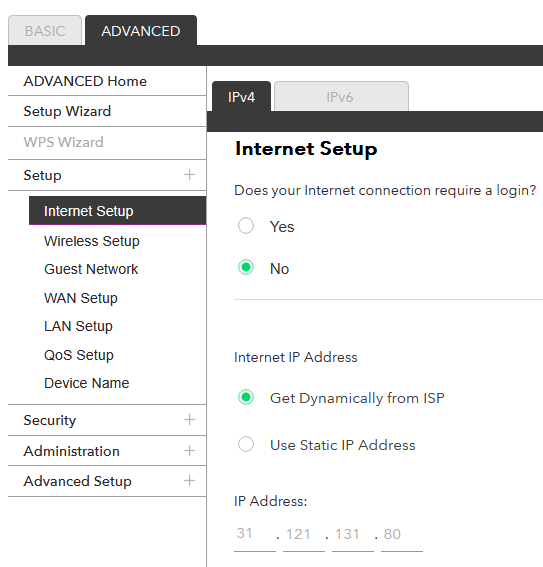Viewport: 543px width, 567px height.
Task: Open the IPv4 tab
Action: point(241,97)
